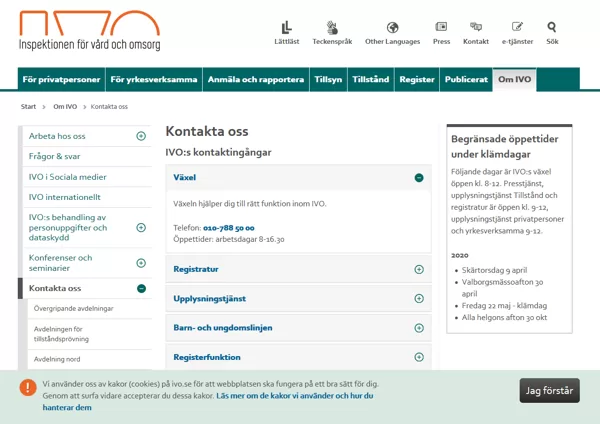Select the Om IVO tab
600x424 pixels.
coord(514,80)
